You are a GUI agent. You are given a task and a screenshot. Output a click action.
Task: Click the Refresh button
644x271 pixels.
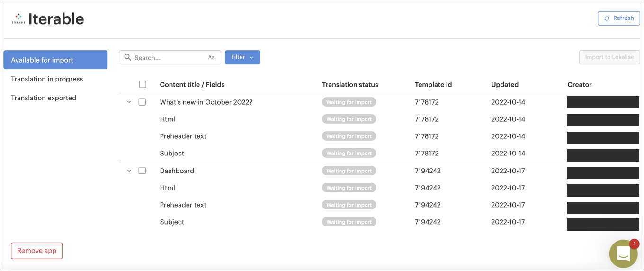pos(619,18)
